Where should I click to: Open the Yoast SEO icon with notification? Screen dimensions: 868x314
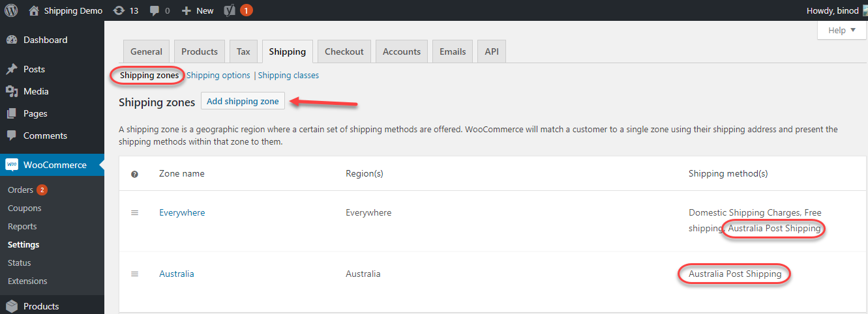(x=230, y=10)
